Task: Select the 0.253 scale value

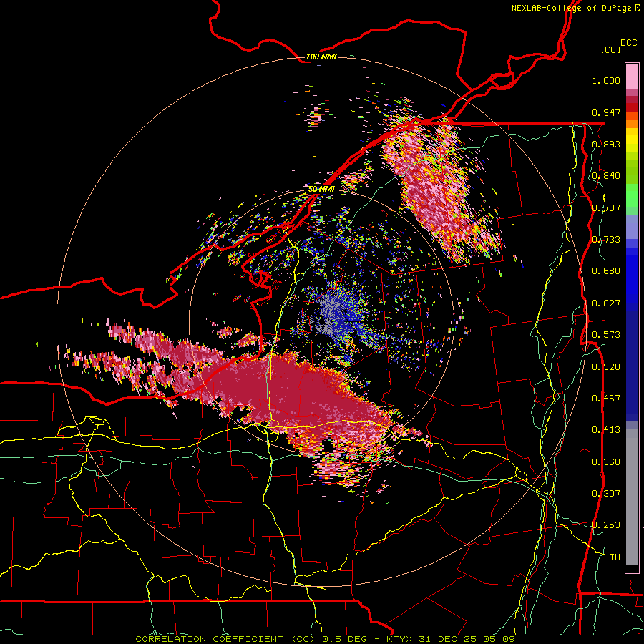Action: (606, 525)
